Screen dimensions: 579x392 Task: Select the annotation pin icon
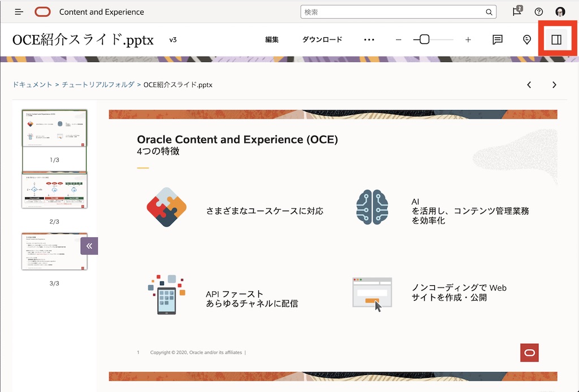coord(526,40)
